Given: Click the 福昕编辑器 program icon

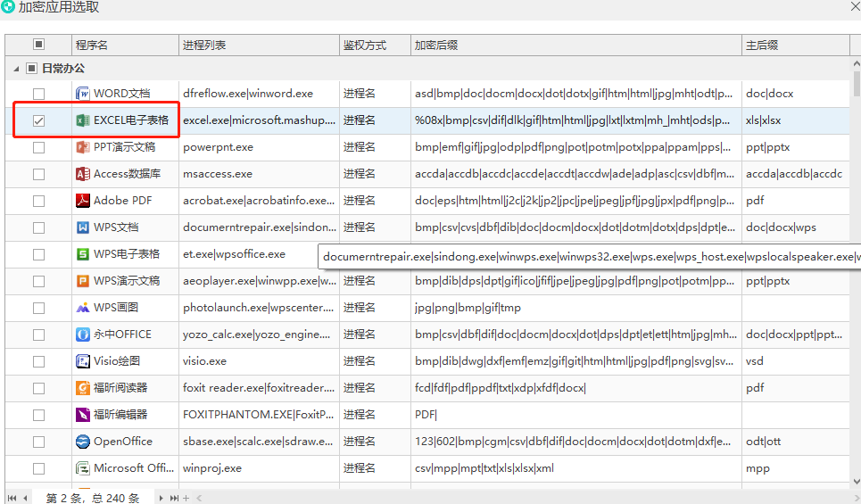Looking at the screenshot, I should 82,415.
